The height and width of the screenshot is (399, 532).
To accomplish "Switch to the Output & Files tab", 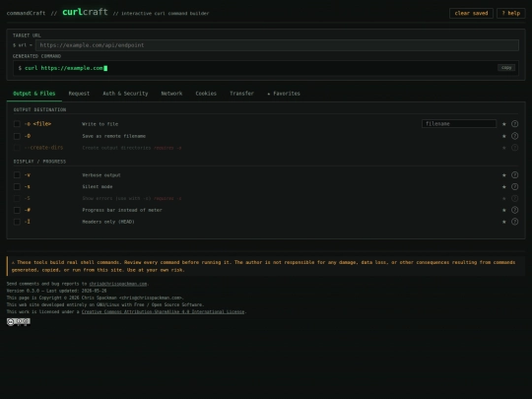I will [x=34, y=94].
